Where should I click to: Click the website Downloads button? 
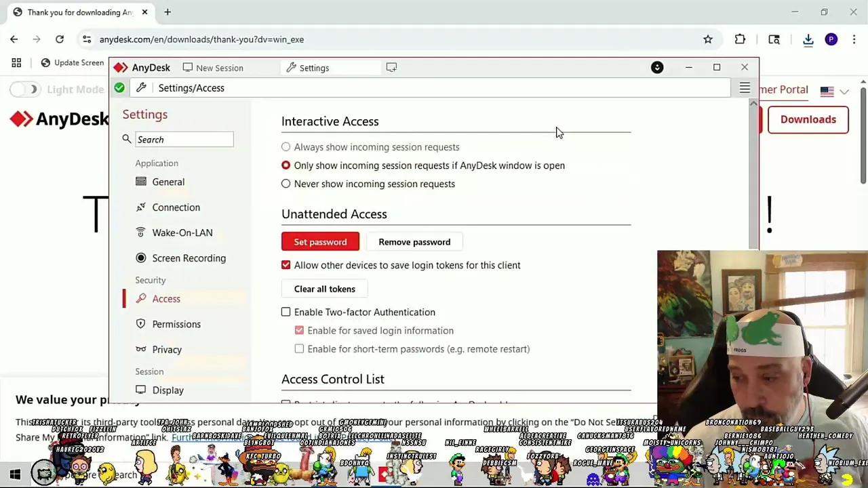coord(808,119)
